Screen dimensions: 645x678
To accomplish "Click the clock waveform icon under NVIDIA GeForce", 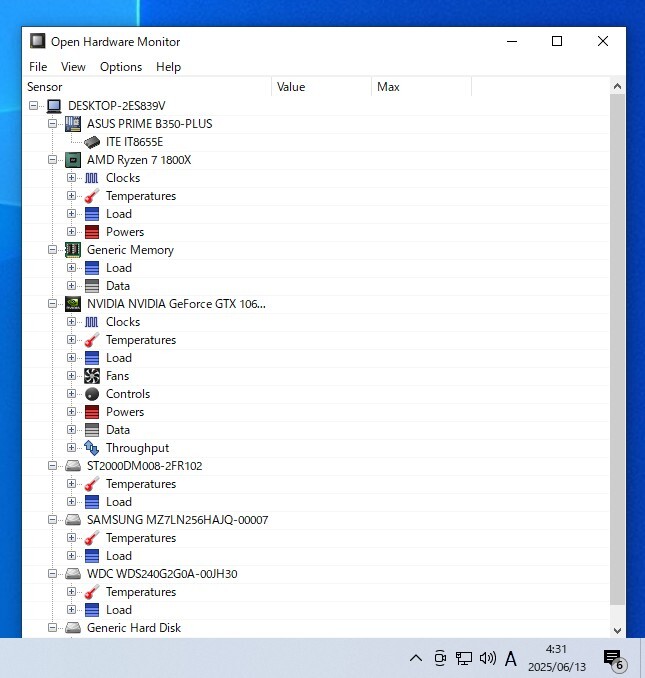I will [91, 322].
